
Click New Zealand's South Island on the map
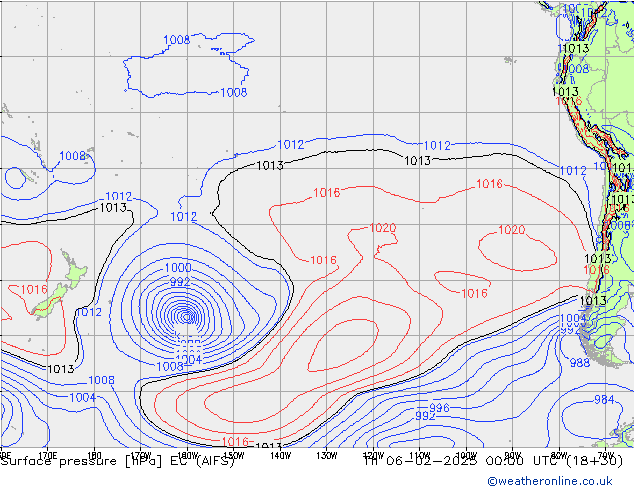tap(51, 302)
